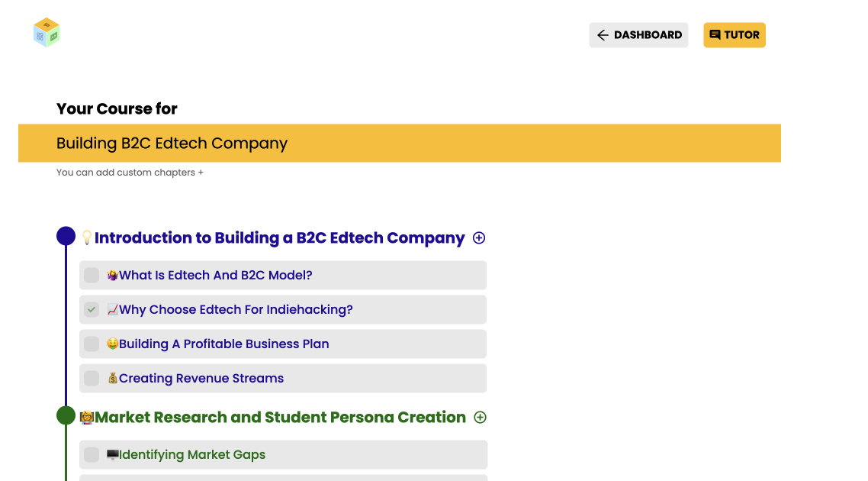The height and width of the screenshot is (481, 868).
Task: Click the green timeline dot for Market Research
Action: (66, 415)
